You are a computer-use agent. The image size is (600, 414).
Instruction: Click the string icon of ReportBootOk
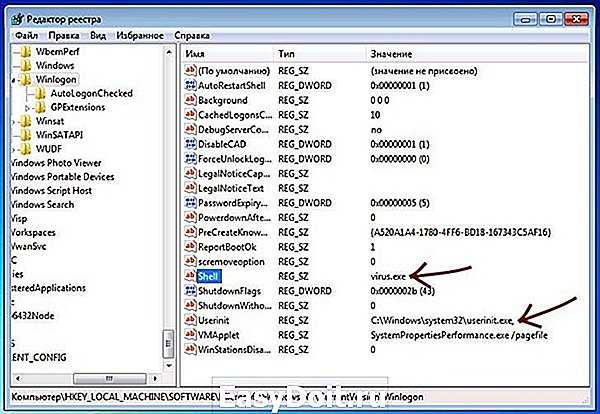point(191,247)
